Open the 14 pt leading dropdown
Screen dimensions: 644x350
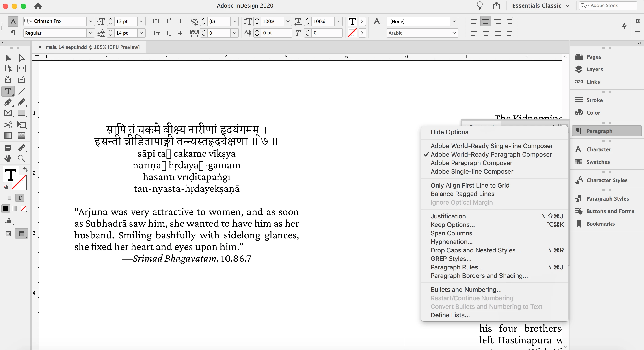coord(141,33)
